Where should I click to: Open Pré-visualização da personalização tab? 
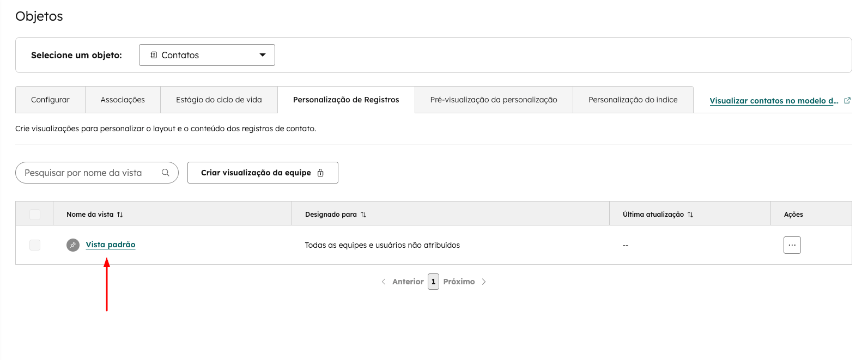pos(494,100)
